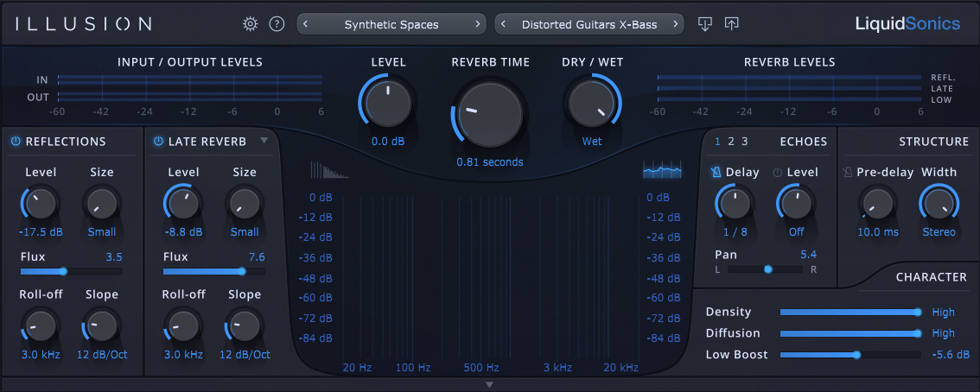Toggle the Echoes Level power button
This screenshot has height=392, width=980.
click(778, 173)
